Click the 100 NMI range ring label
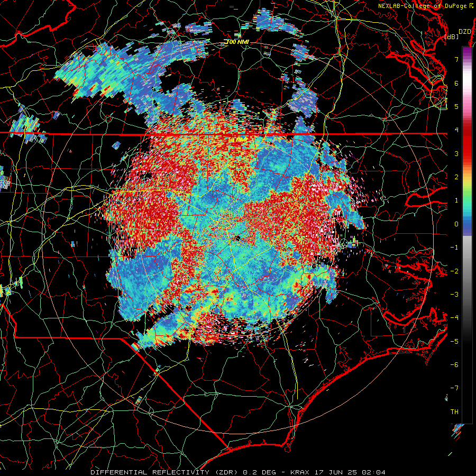The height and width of the screenshot is (476, 476). (238, 42)
